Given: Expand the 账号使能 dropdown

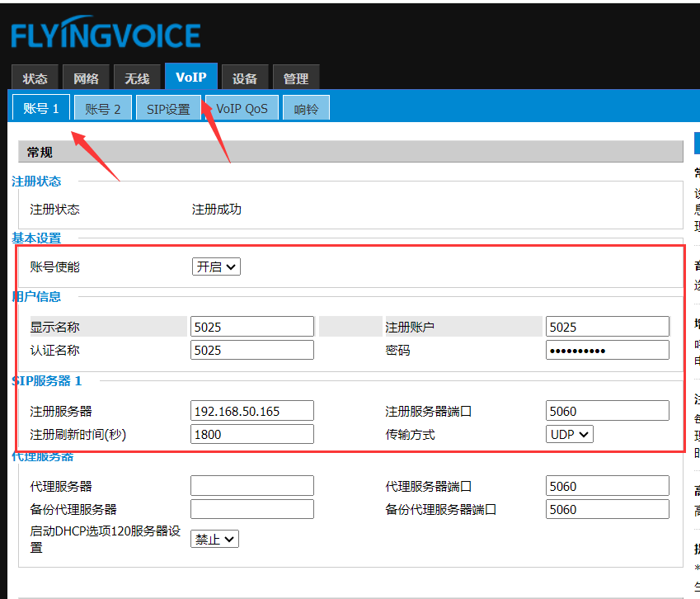Looking at the screenshot, I should (x=216, y=266).
